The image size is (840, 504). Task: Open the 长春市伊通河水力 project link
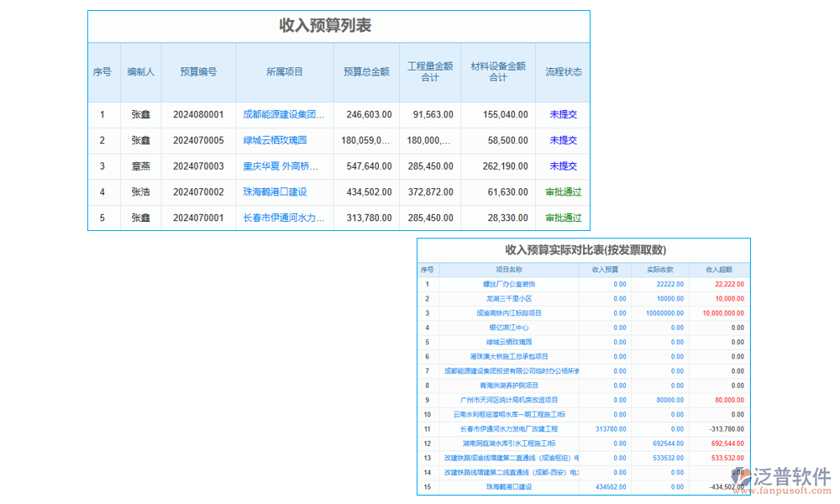pyautogui.click(x=283, y=218)
